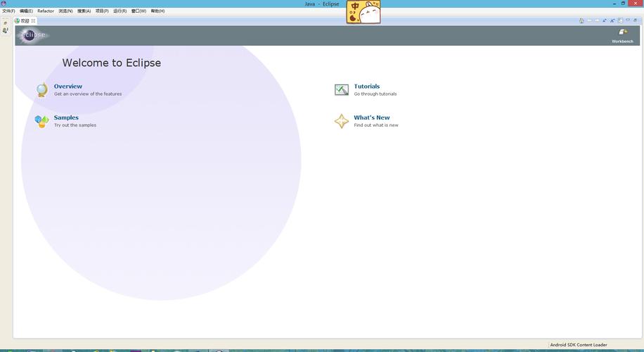644x352 pixels.
Task: Click the Eclipse logo in banner
Action: tap(33, 35)
